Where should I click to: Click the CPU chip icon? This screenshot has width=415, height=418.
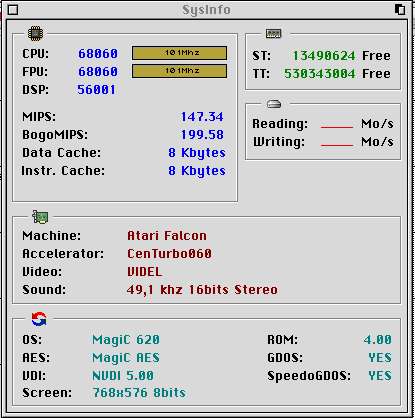35,33
